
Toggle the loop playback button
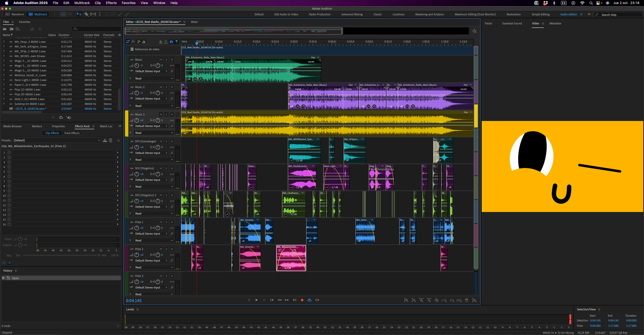coord(309,300)
